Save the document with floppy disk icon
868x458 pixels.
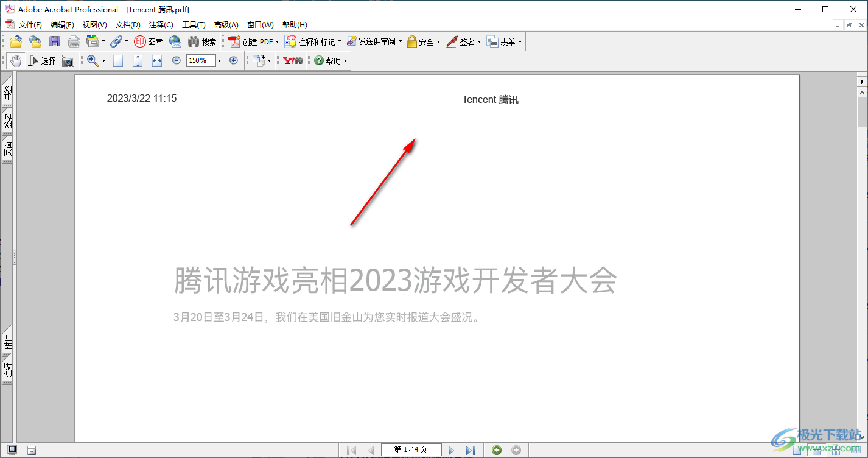pos(55,41)
